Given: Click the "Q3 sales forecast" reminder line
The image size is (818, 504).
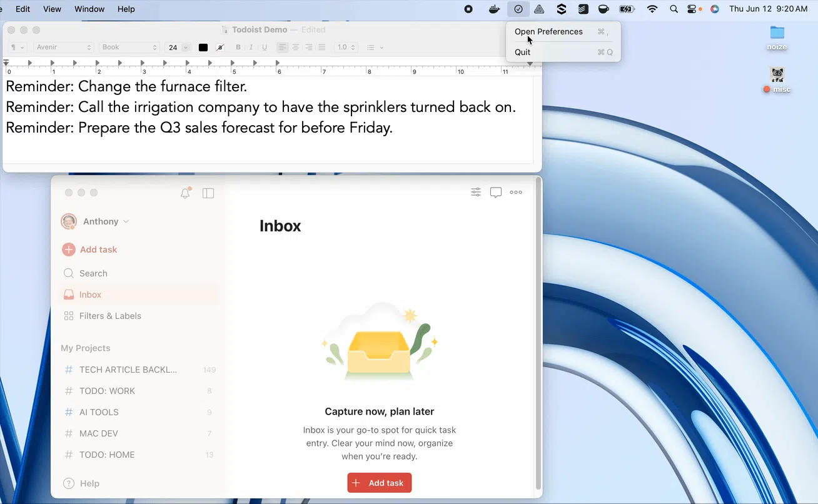Looking at the screenshot, I should 199,128.
